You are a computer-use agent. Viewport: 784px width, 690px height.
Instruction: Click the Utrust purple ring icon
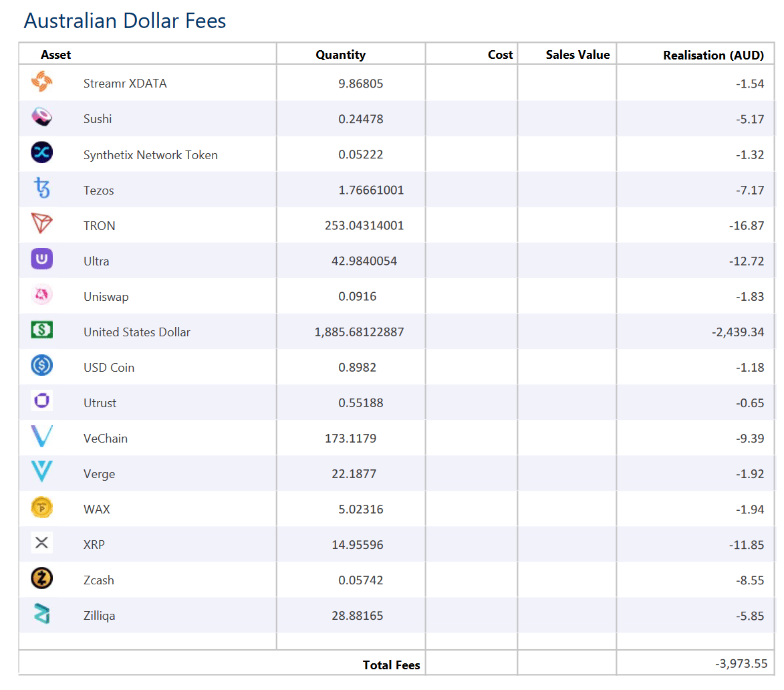[x=42, y=401]
